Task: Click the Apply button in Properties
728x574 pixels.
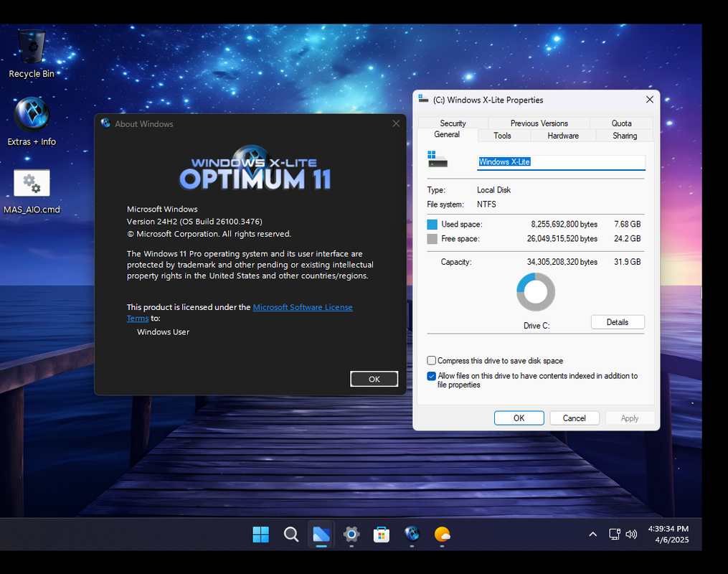Action: (x=630, y=418)
